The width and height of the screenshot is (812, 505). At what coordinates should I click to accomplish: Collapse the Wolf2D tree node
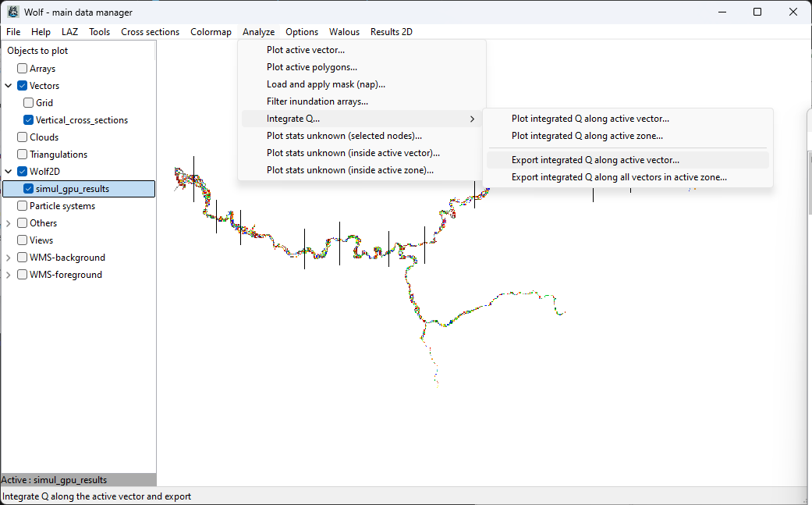pyautogui.click(x=9, y=172)
